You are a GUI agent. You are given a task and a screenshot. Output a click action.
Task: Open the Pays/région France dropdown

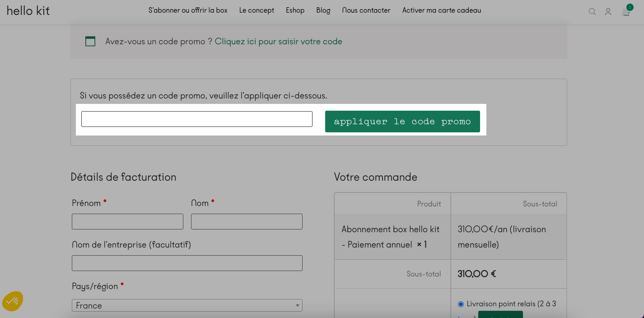(187, 305)
